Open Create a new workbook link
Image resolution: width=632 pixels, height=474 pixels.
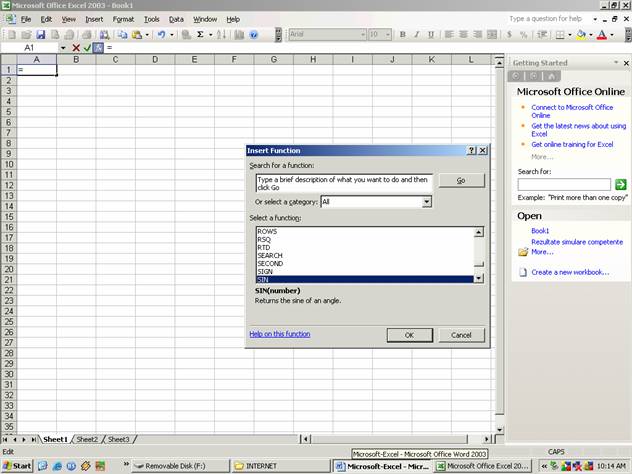point(570,272)
